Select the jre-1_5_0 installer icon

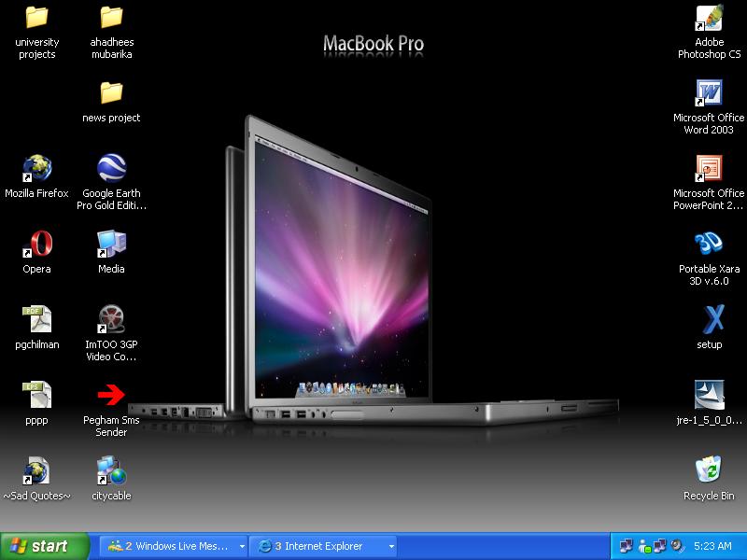coord(709,396)
